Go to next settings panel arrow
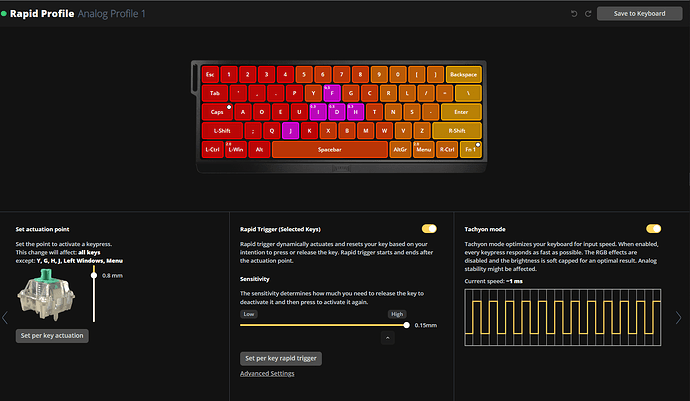Screen dimensions: 690x401 [680, 318]
